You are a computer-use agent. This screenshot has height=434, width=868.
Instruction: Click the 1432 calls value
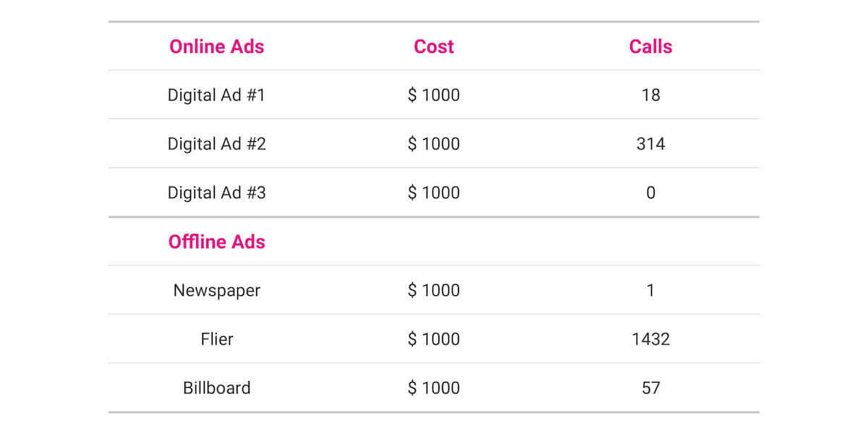[650, 339]
